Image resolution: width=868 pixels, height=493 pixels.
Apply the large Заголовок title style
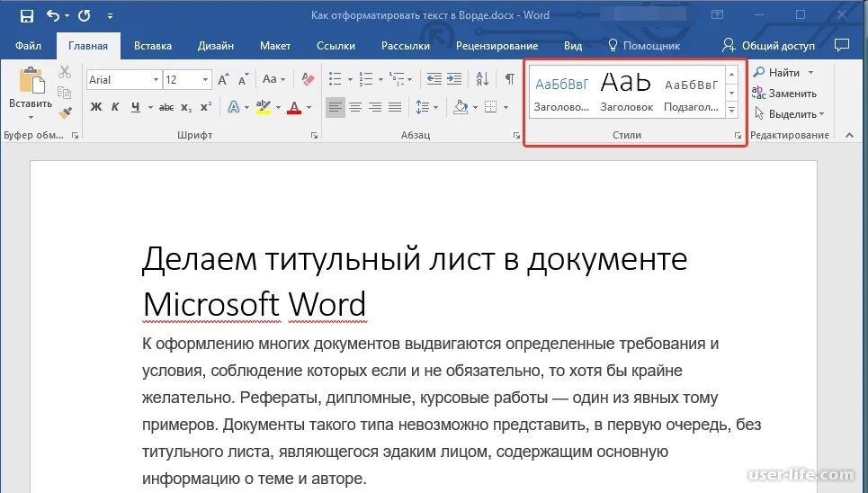[x=627, y=92]
